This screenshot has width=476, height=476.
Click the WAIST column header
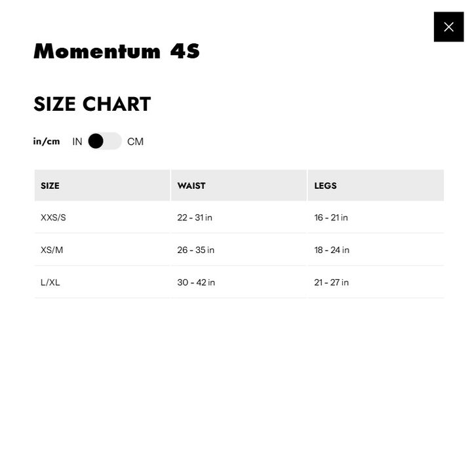(191, 186)
